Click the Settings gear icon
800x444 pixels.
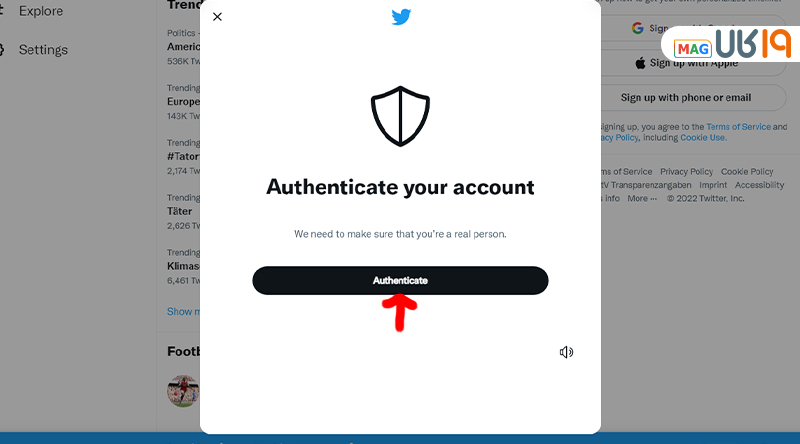click(2, 50)
